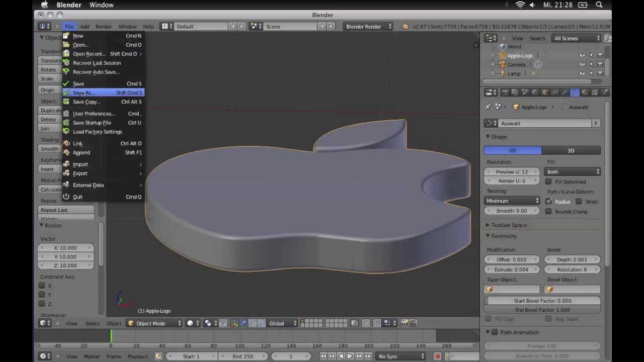Image resolution: width=644 pixels, height=362 pixels.
Task: Click the OpenGL render camera icon
Action: coord(404,323)
